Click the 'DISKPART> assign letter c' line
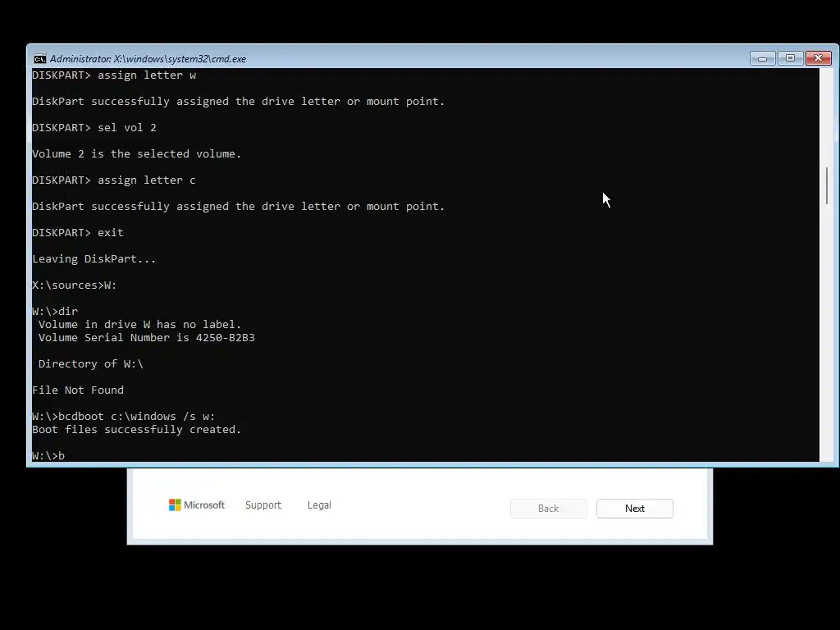Viewport: 840px width, 630px height. click(114, 180)
